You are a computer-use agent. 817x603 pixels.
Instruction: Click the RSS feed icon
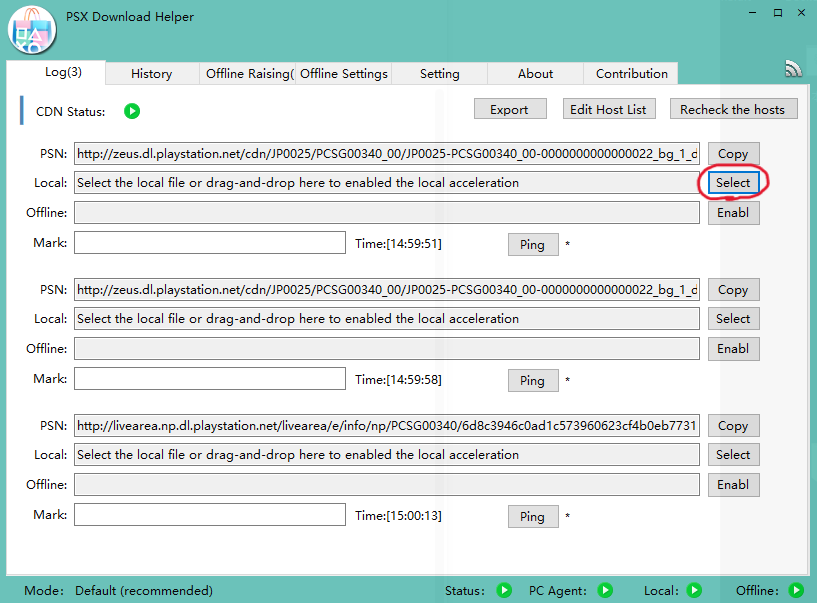pyautogui.click(x=793, y=69)
